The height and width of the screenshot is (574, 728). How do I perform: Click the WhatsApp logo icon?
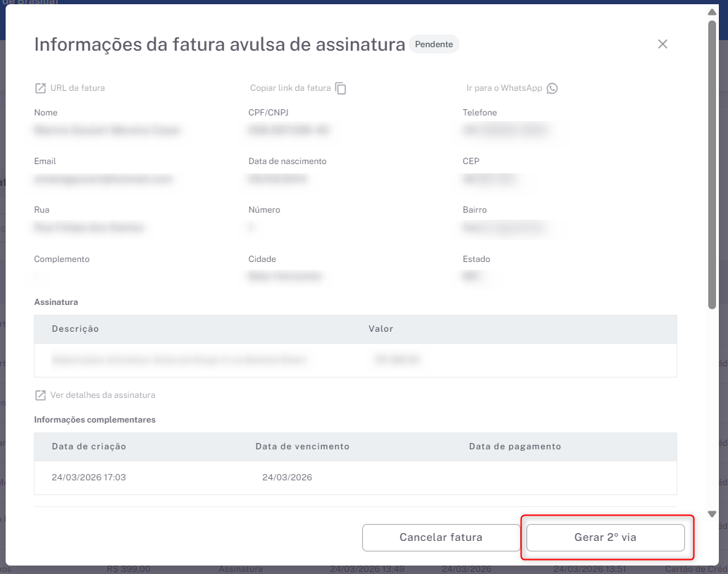(552, 89)
